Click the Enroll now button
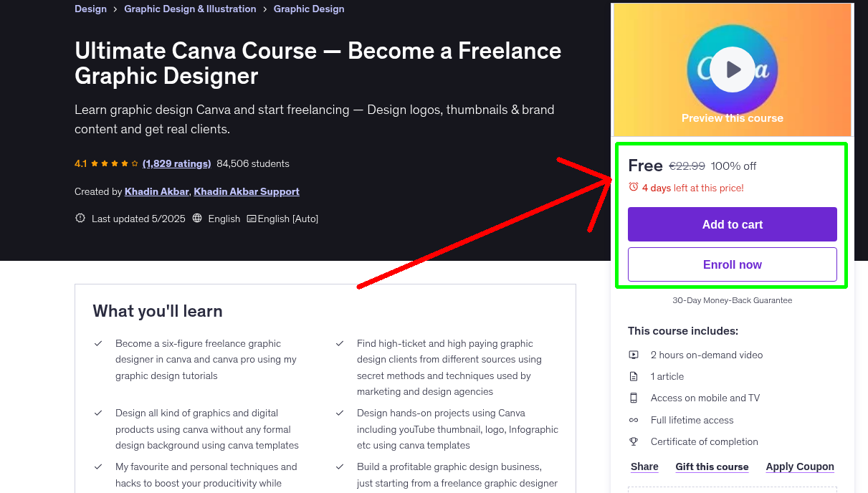Image resolution: width=868 pixels, height=493 pixels. point(733,264)
